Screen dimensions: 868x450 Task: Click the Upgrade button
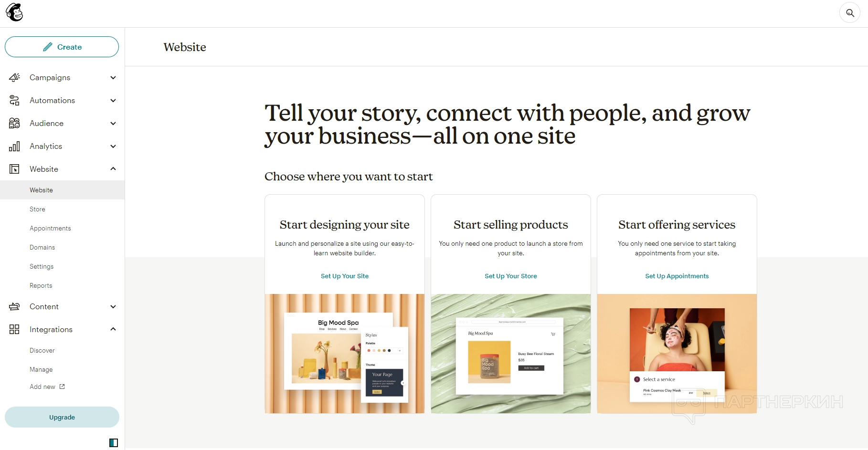tap(62, 417)
